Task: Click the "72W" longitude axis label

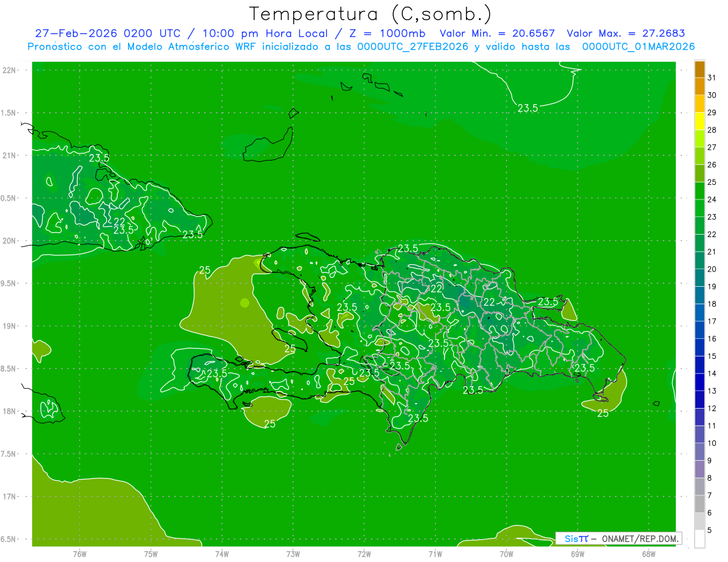Action: (364, 554)
